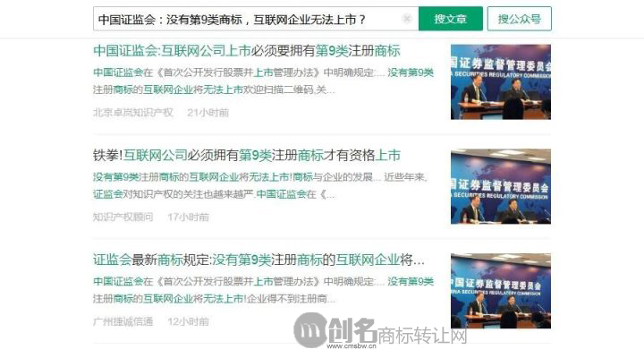Click the 创名商标转让网 watermark logo
This screenshot has width=644, height=358.
(x=380, y=331)
